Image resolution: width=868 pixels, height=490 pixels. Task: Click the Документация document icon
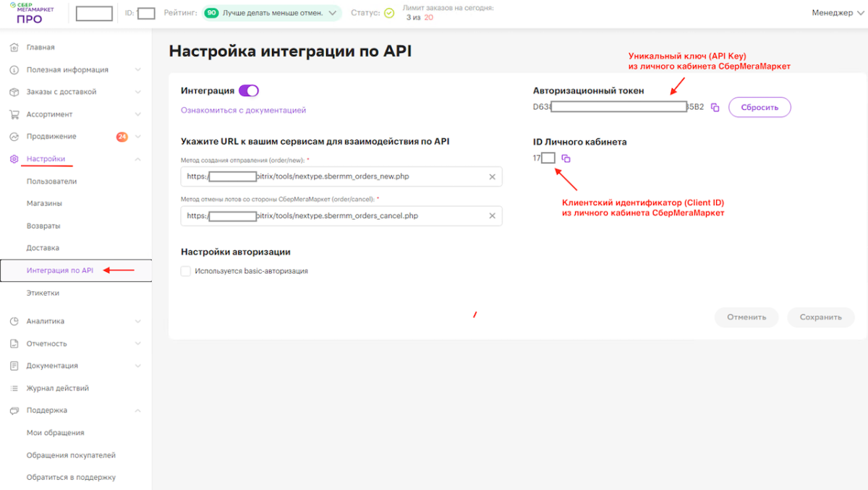pyautogui.click(x=13, y=366)
